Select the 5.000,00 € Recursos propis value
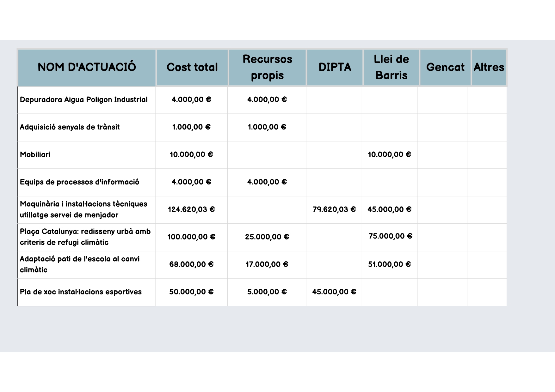The width and height of the screenshot is (555, 392). coord(267,292)
